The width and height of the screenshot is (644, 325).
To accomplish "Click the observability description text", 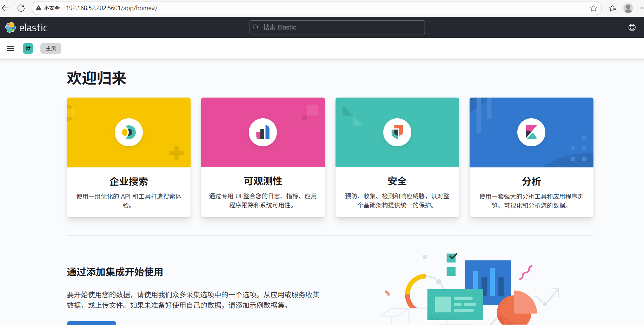I will click(x=263, y=200).
